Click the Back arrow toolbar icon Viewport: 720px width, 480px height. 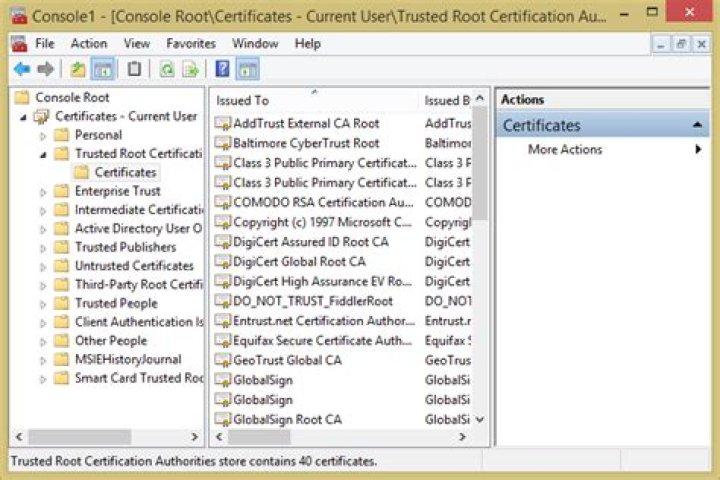pos(22,69)
